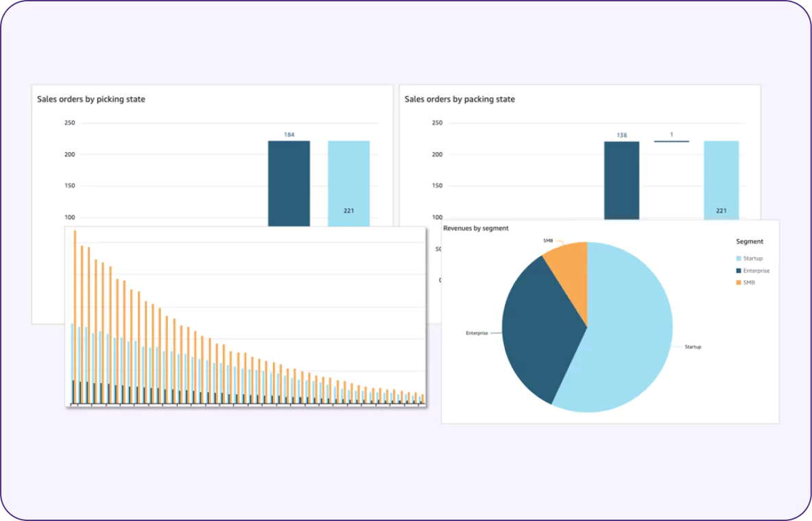812x521 pixels.
Task: Click the 'SMB' text in the legend
Action: pyautogui.click(x=749, y=282)
